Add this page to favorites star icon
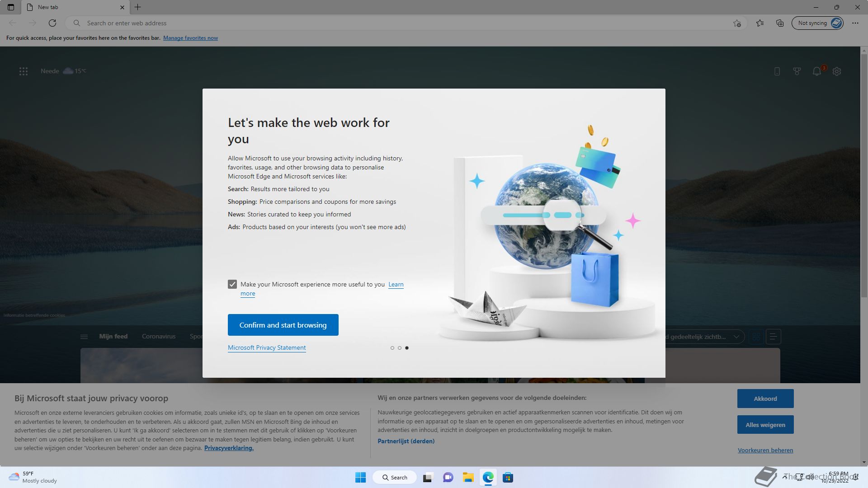 click(737, 23)
